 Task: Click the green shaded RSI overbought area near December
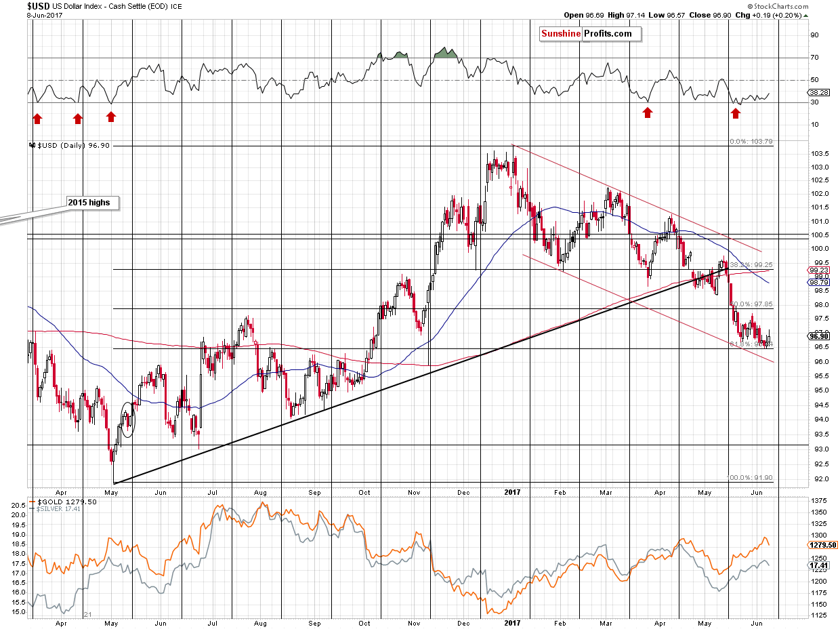(x=444, y=53)
